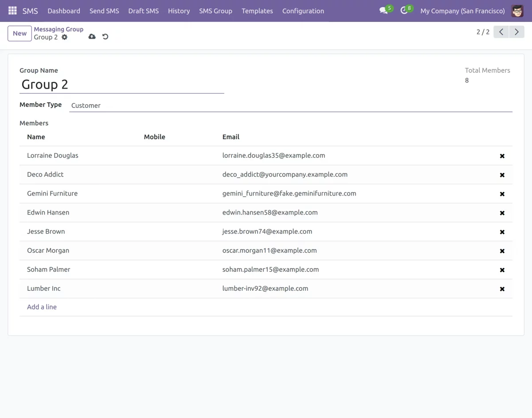Select the Templates menu item
Screen dimensions: 532x418
[257, 11]
